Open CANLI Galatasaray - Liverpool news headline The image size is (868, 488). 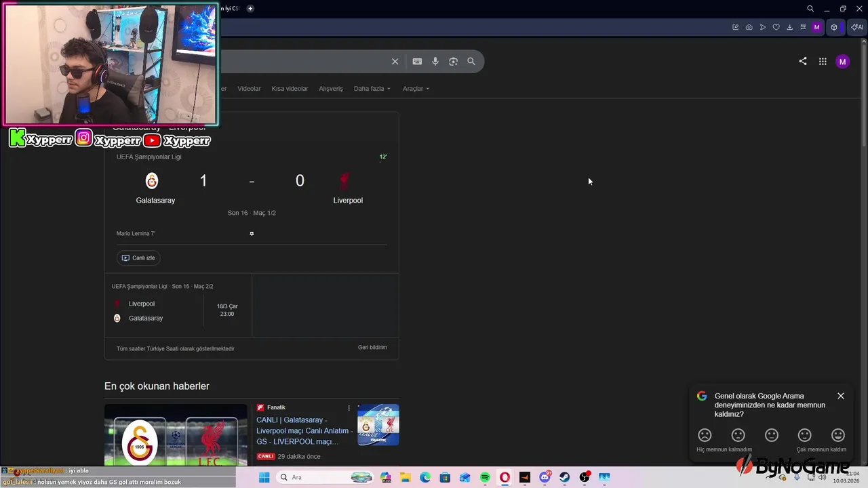(x=304, y=430)
